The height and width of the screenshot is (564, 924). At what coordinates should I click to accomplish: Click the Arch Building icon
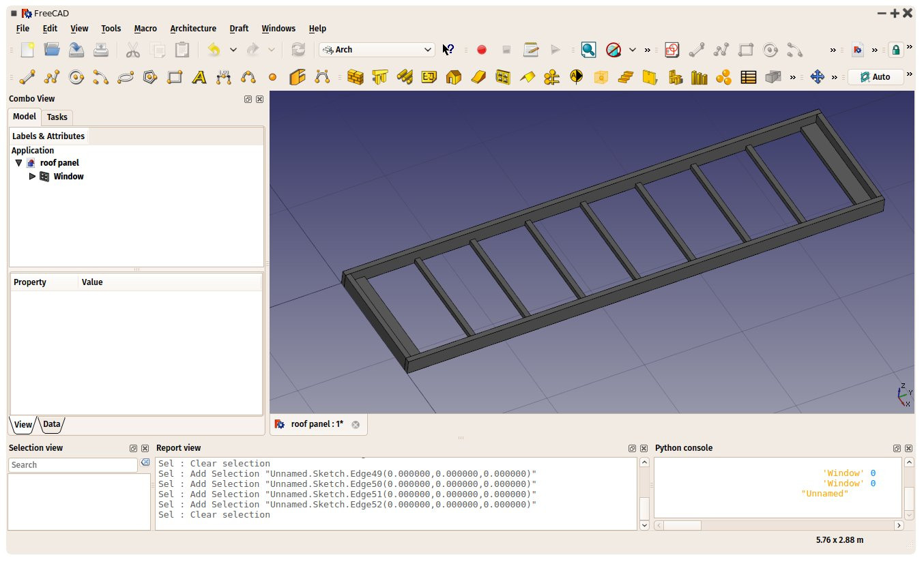coord(453,77)
